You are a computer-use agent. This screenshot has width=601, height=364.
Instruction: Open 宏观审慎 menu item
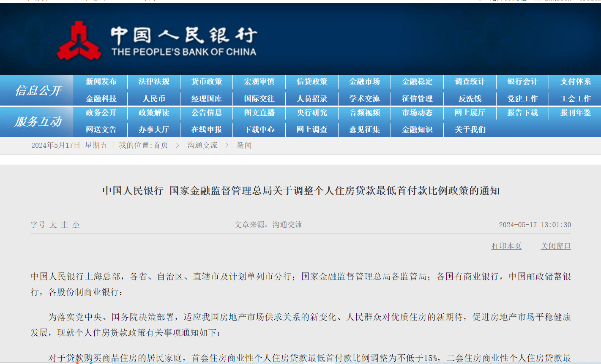click(x=259, y=81)
